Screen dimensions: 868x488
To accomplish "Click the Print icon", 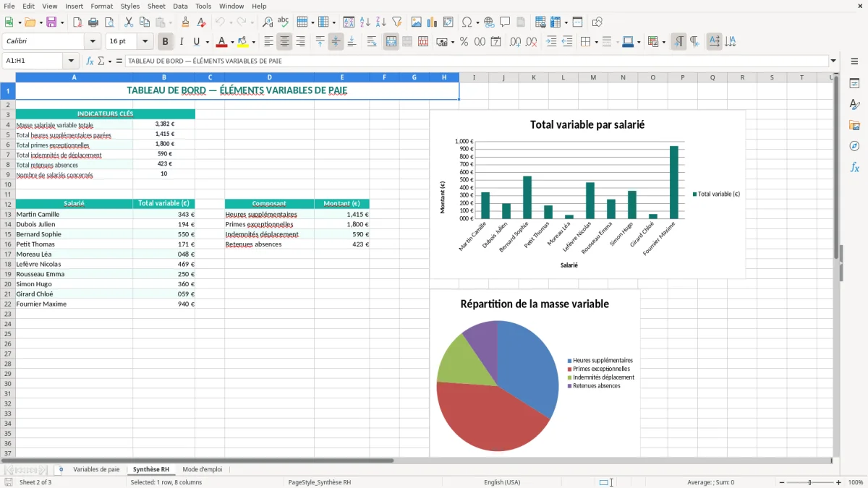I will click(93, 22).
